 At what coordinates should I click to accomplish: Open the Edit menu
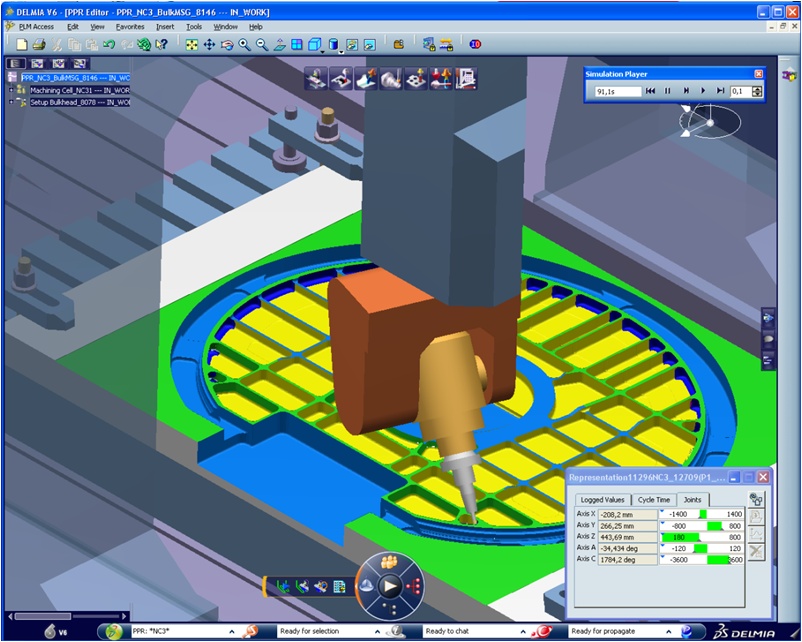click(x=73, y=27)
